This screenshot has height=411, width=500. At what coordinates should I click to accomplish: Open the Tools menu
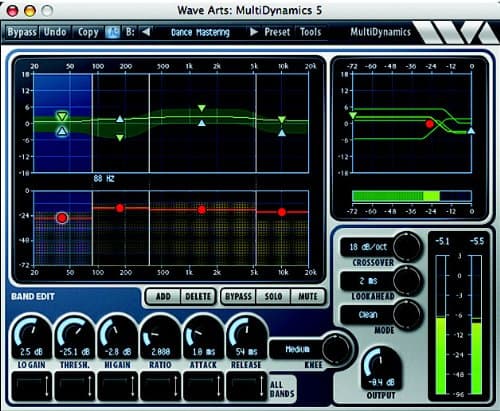click(x=310, y=32)
